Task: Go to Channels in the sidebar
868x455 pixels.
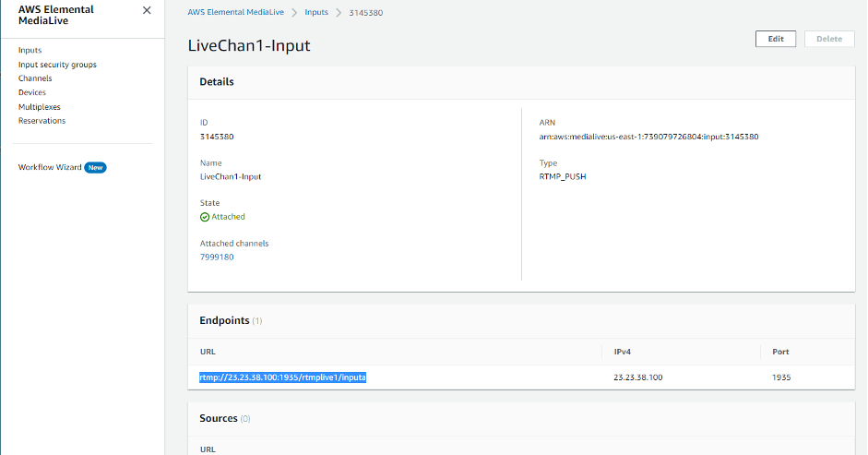Action: point(35,78)
